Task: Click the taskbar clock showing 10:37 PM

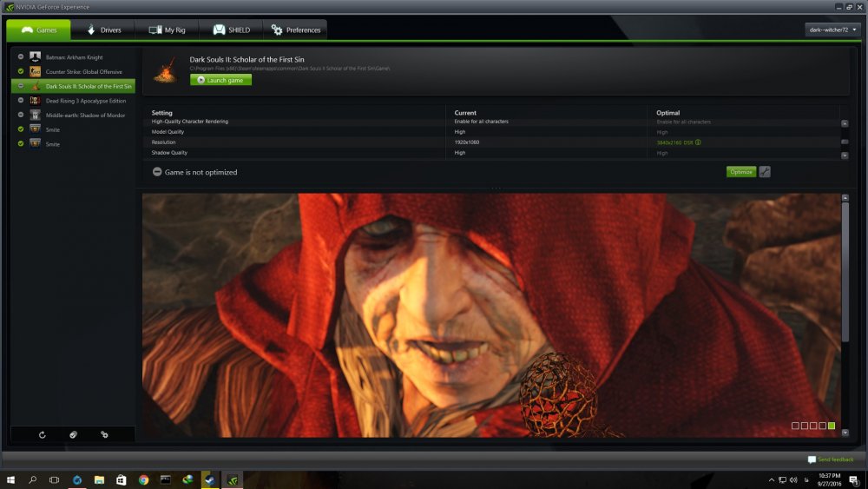Action: coord(829,479)
